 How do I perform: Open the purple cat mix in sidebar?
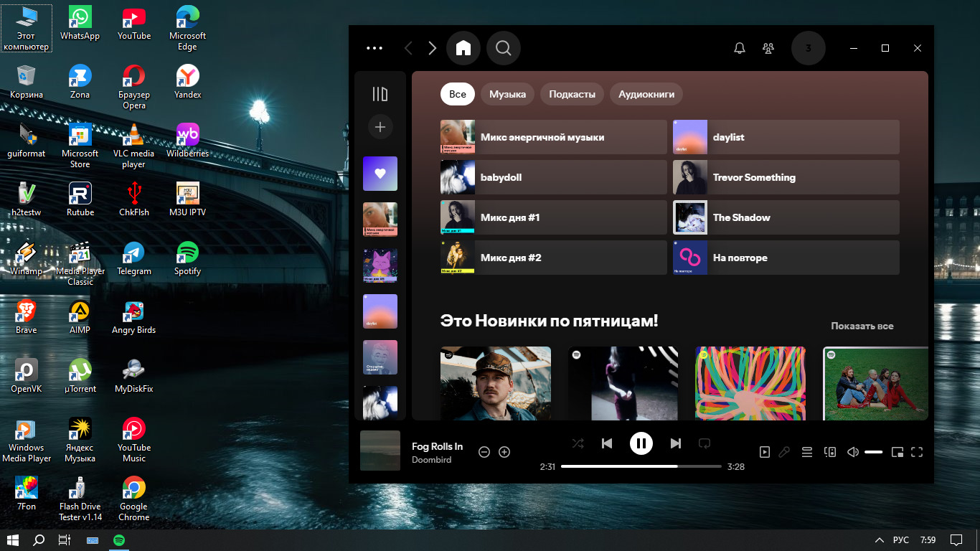tap(380, 265)
